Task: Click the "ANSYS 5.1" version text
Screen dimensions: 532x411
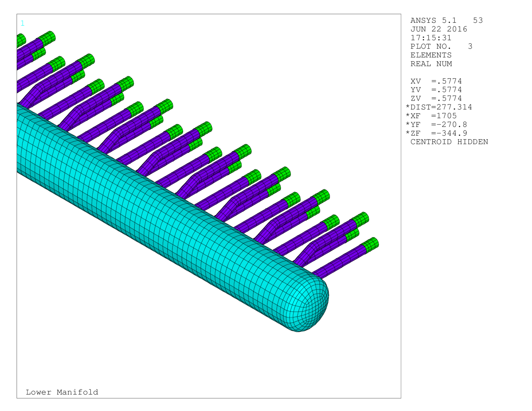Action: 433,21
